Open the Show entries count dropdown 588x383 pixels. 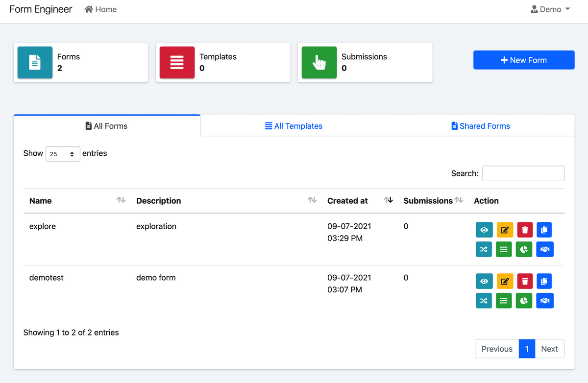63,154
